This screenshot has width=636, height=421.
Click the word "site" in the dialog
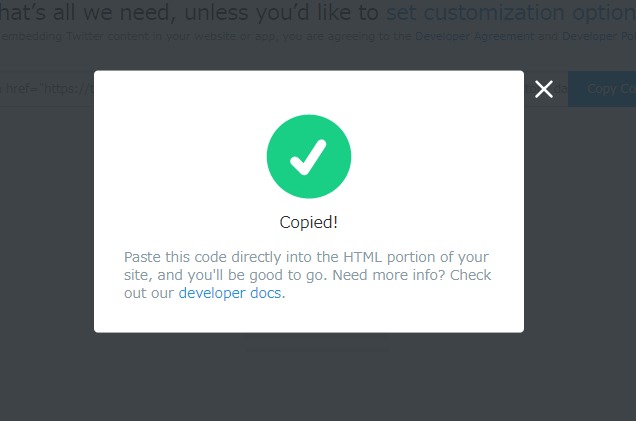pyautogui.click(x=136, y=275)
